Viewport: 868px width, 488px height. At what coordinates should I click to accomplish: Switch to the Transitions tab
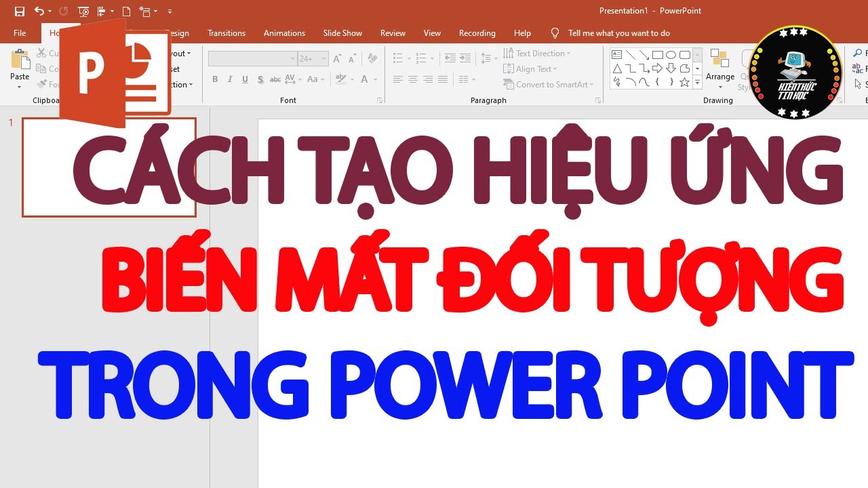click(226, 33)
